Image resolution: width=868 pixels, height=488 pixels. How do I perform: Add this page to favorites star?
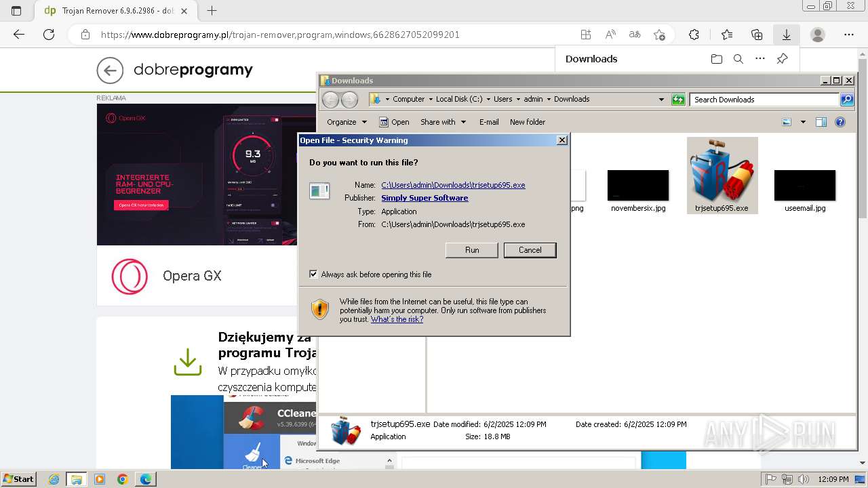click(659, 35)
